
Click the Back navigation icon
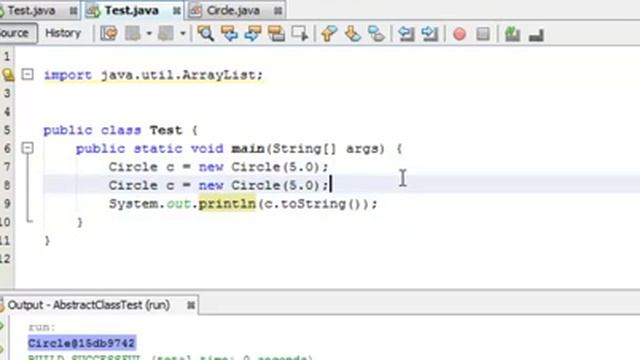(133, 33)
